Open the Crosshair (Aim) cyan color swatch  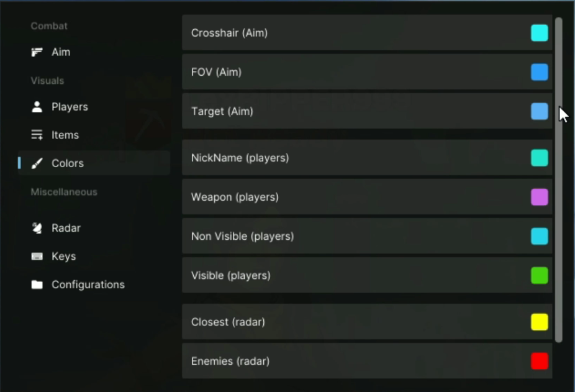tap(539, 33)
